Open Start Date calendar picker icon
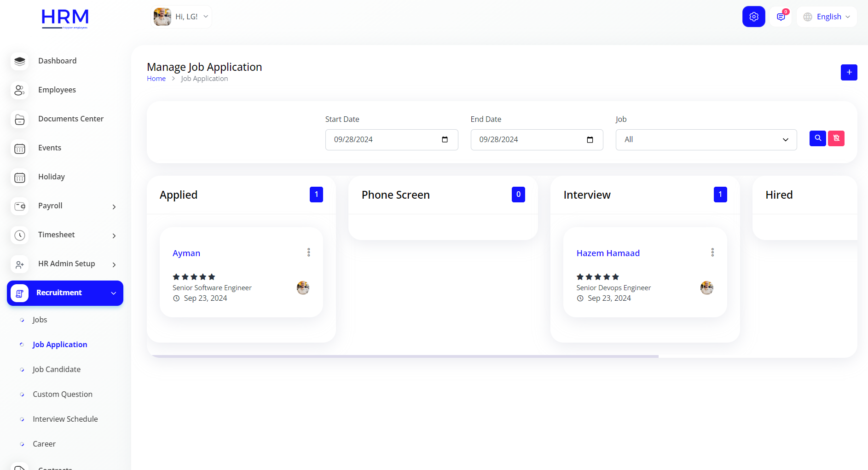 tap(445, 140)
